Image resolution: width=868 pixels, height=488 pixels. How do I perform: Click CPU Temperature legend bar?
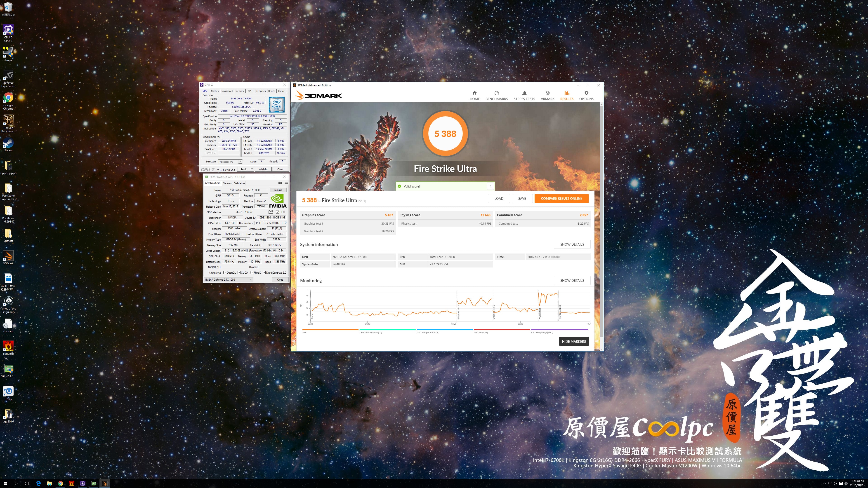tap(387, 329)
